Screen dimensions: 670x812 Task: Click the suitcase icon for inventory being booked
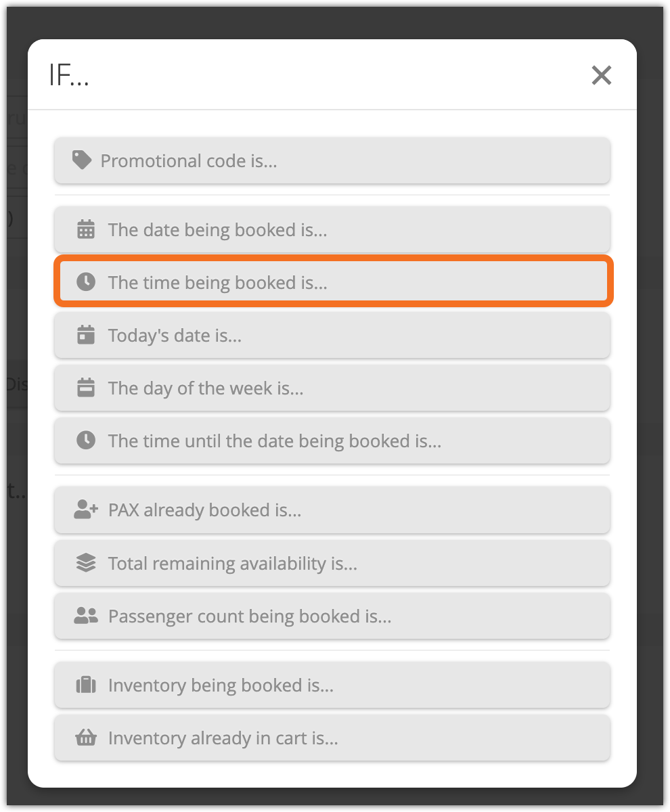86,685
